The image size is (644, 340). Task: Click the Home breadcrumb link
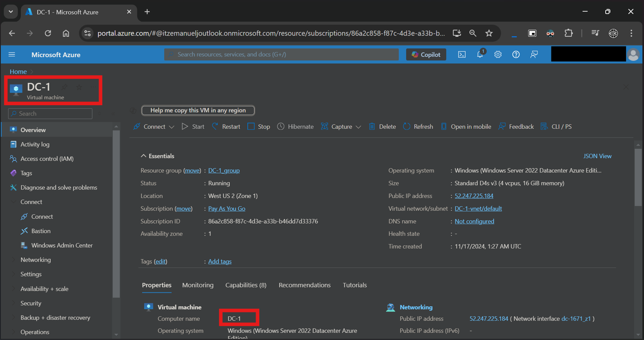coord(18,72)
